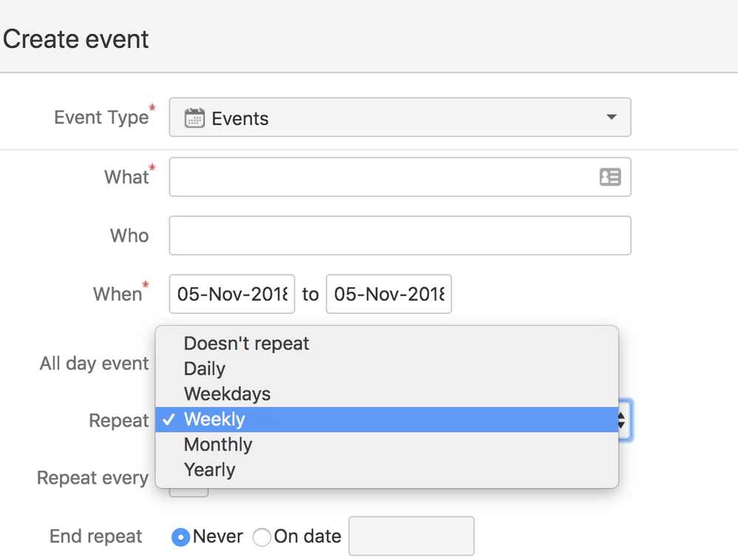738x560 pixels.
Task: Pick Weekdays from the repeat list
Action: pos(228,394)
